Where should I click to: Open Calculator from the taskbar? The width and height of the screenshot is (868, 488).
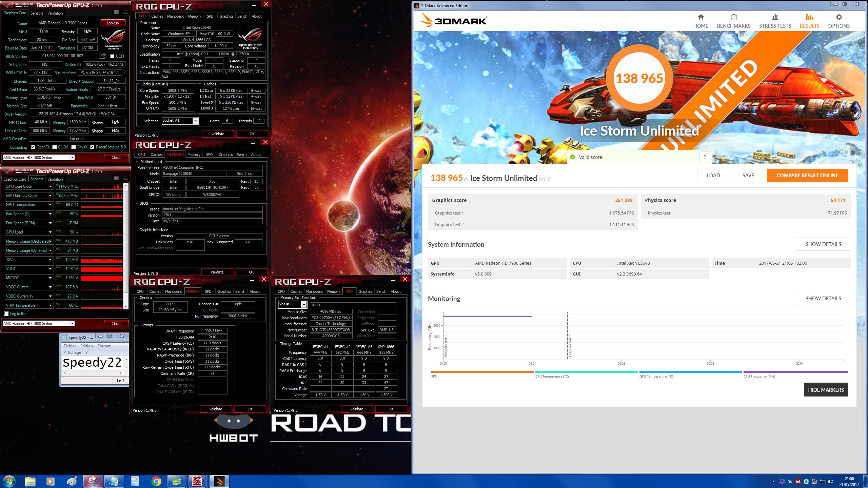point(135,481)
